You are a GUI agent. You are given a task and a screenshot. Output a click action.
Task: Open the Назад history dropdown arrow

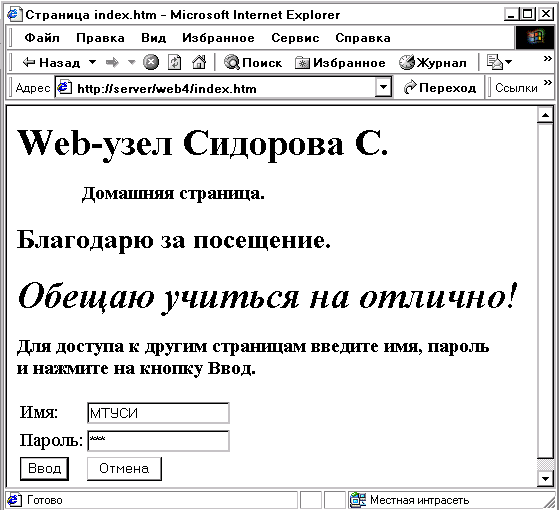click(x=92, y=62)
